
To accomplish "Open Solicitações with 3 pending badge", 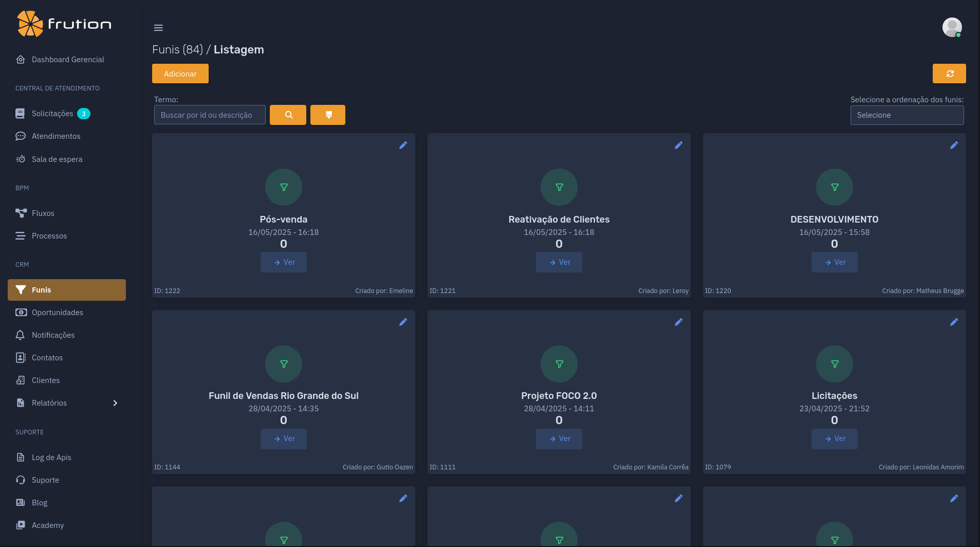I will coord(52,114).
